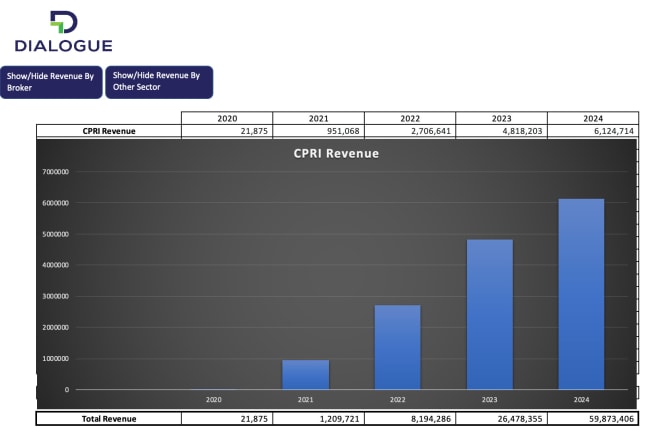This screenshot has height=440, width=660.
Task: Select the 2021 bar in chart
Action: point(306,375)
